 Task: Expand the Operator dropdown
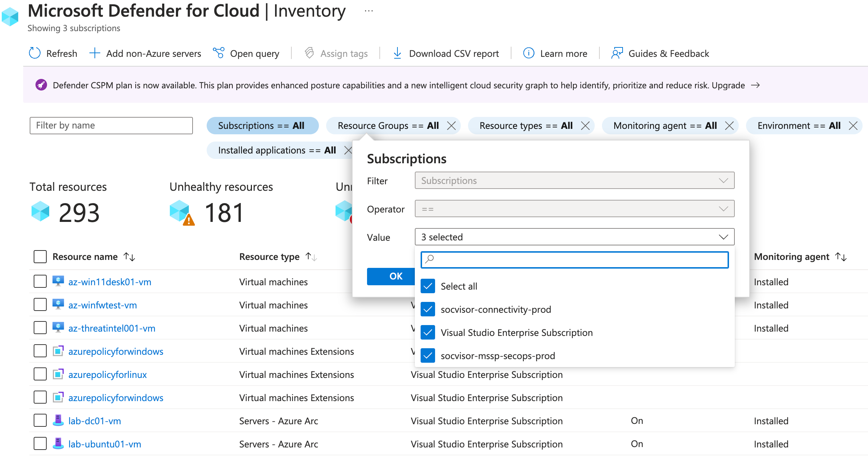pos(574,209)
